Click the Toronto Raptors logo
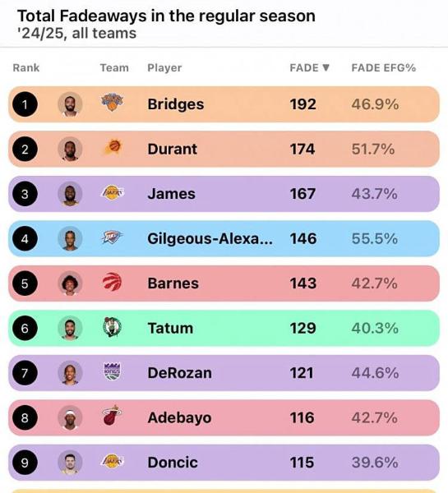Viewport: 448px width, 493px height. 113,281
